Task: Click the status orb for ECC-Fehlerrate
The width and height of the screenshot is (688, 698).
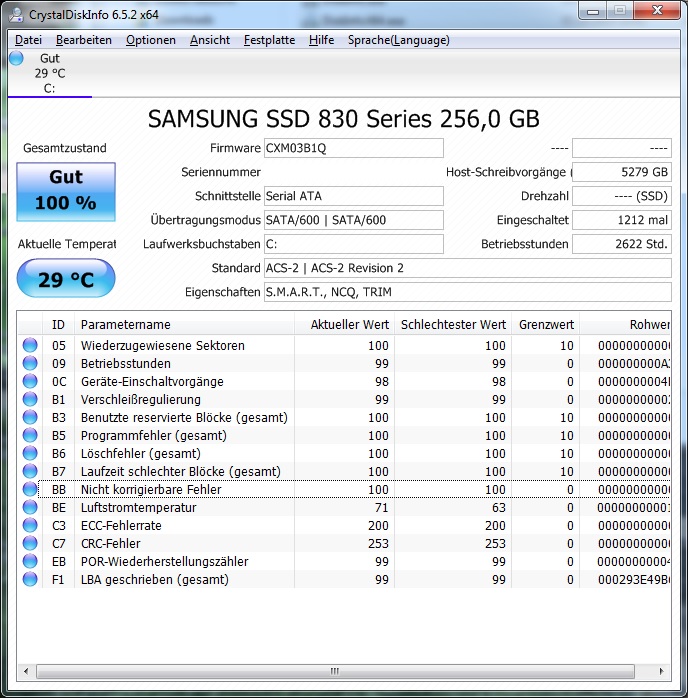Action: [x=30, y=525]
